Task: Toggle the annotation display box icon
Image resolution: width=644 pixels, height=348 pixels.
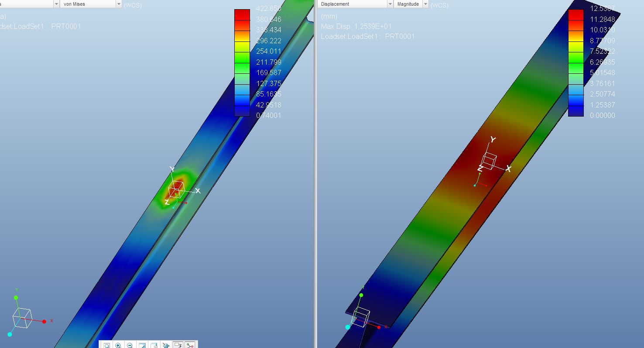Action: pyautogui.click(x=178, y=345)
